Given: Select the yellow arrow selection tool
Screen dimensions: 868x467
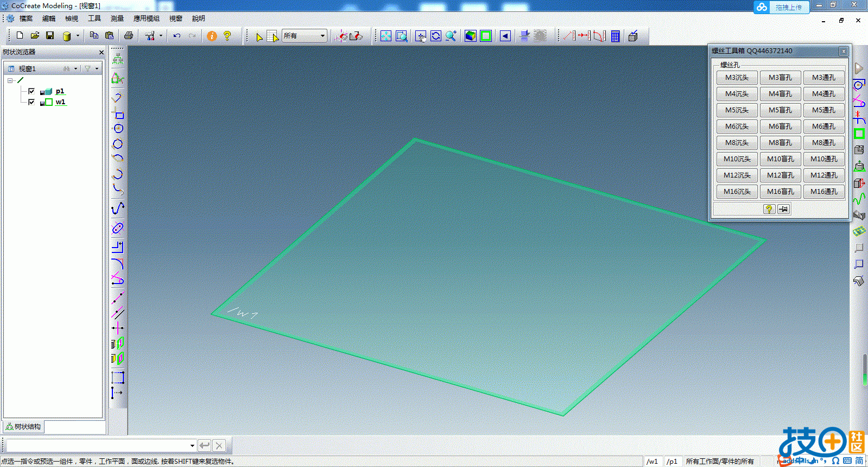Looking at the screenshot, I should 259,36.
